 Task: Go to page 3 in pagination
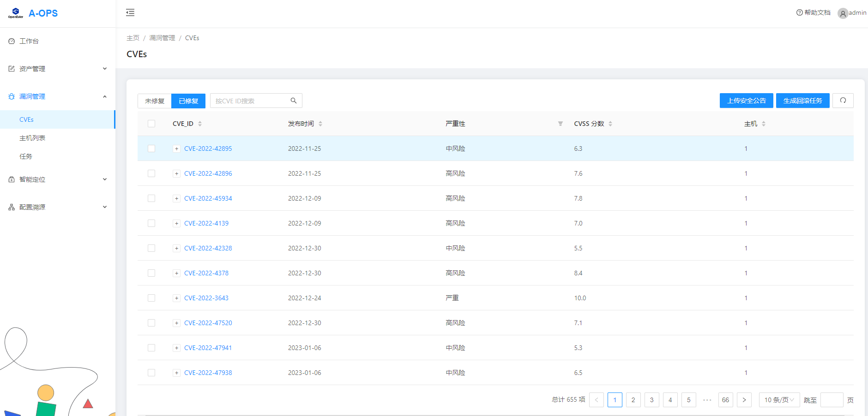click(x=651, y=400)
